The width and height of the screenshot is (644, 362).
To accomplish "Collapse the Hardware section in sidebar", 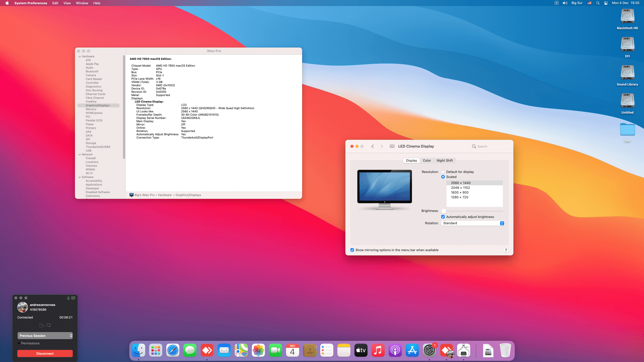I will [80, 57].
